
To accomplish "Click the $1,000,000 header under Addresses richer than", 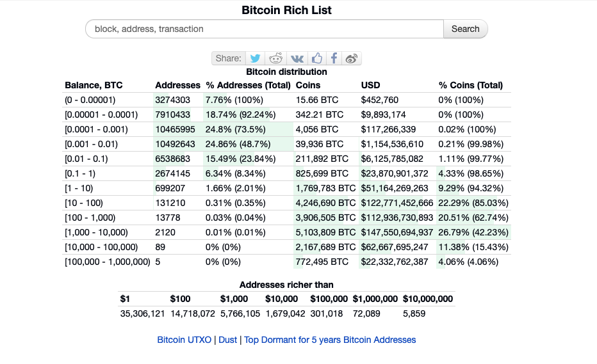I will [x=375, y=299].
